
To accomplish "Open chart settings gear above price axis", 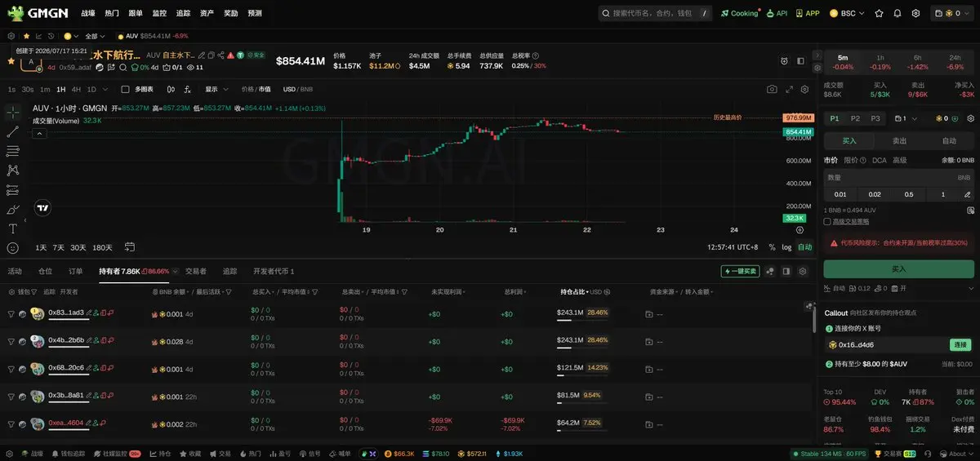I will [804, 89].
